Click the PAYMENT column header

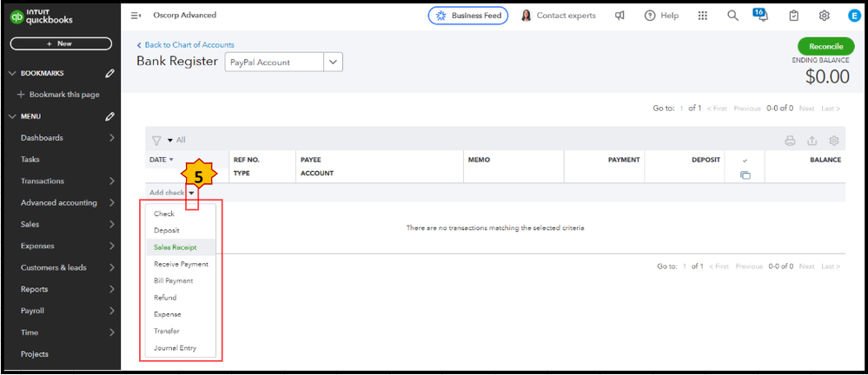pyautogui.click(x=624, y=160)
